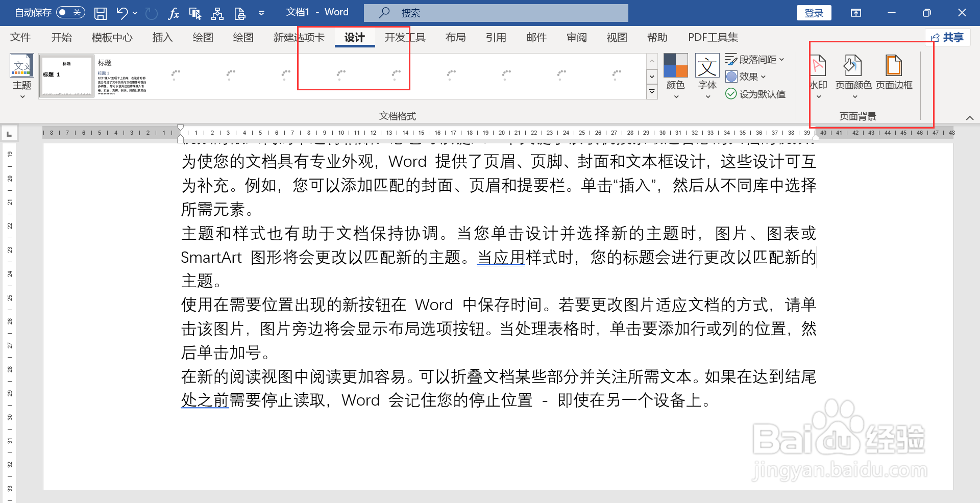The width and height of the screenshot is (980, 503).
Task: Click the word SmartArt in document
Action: coord(211,257)
